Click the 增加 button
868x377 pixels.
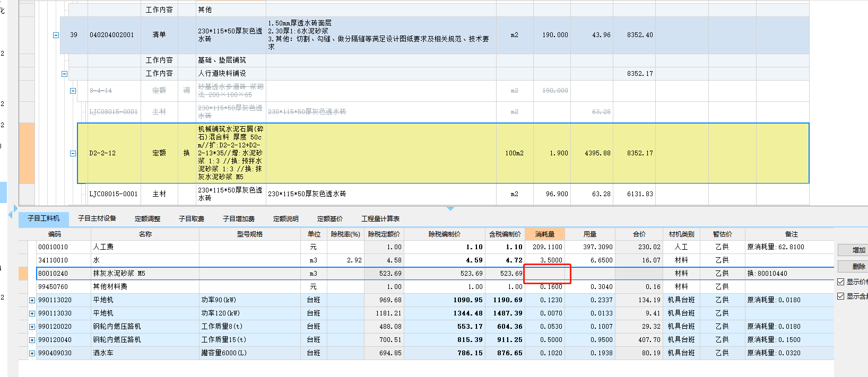(853, 250)
